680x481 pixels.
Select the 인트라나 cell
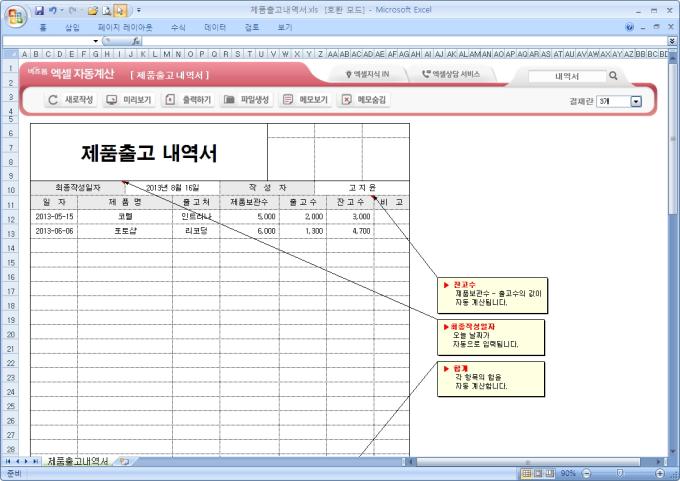[196, 216]
